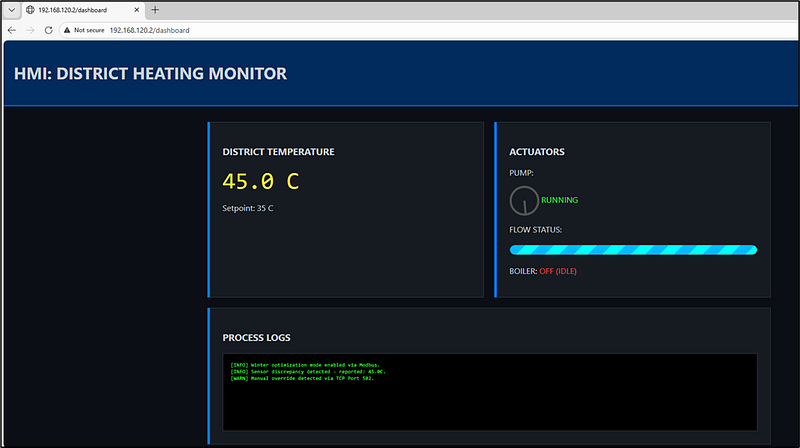Click the browser back arrow

click(12, 30)
